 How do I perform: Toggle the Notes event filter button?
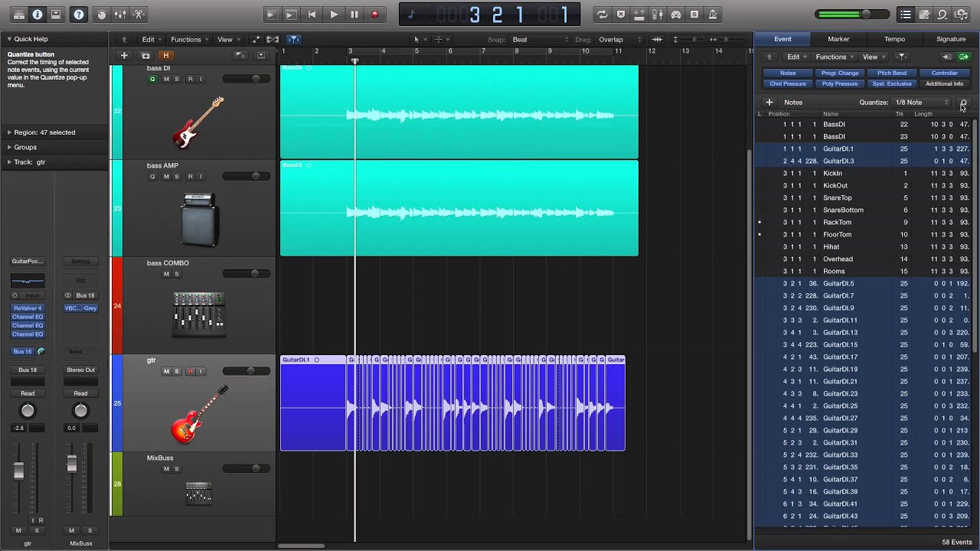click(x=788, y=73)
